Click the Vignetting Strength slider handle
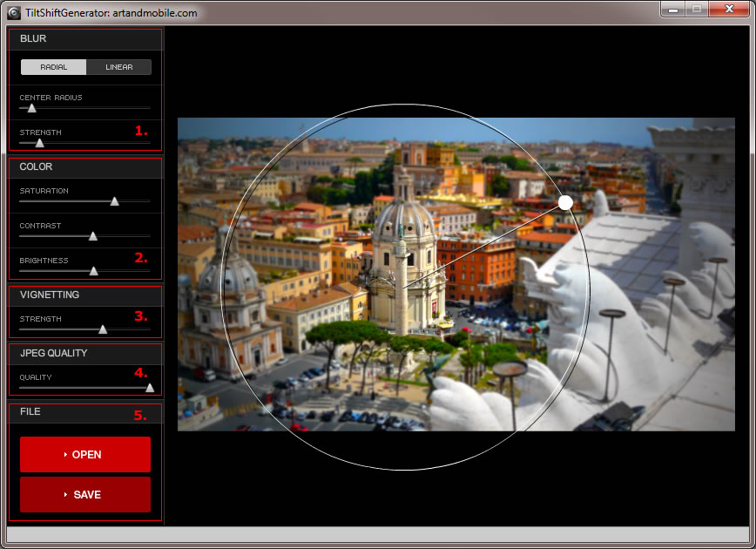 103,329
